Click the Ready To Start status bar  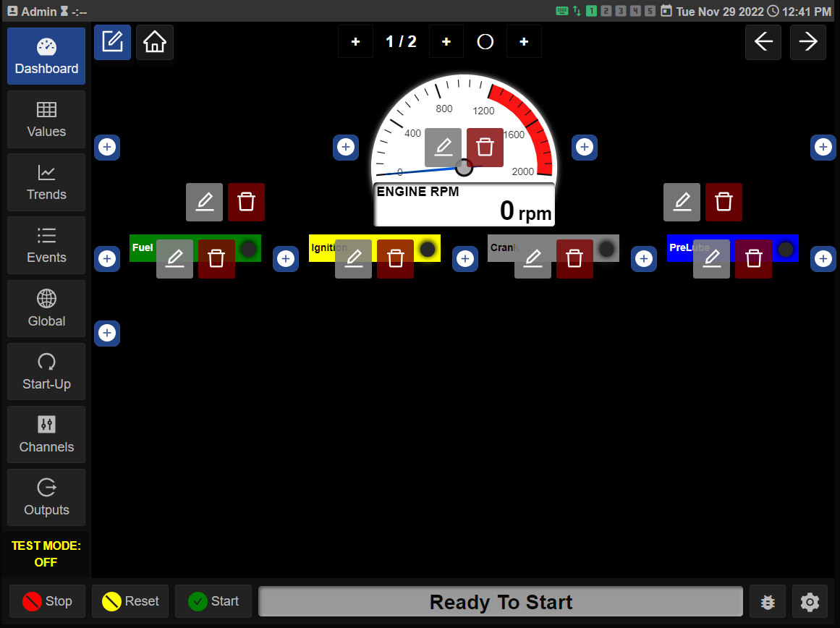(x=501, y=602)
